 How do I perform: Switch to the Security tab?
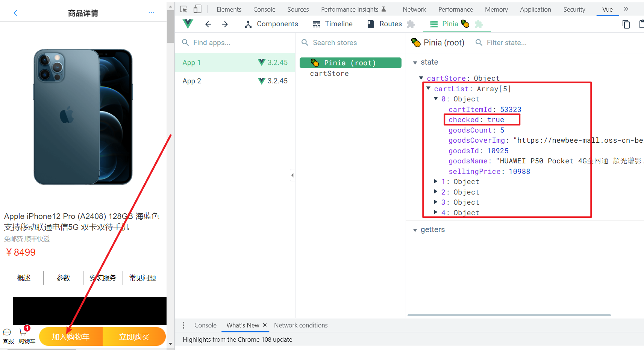click(x=574, y=9)
